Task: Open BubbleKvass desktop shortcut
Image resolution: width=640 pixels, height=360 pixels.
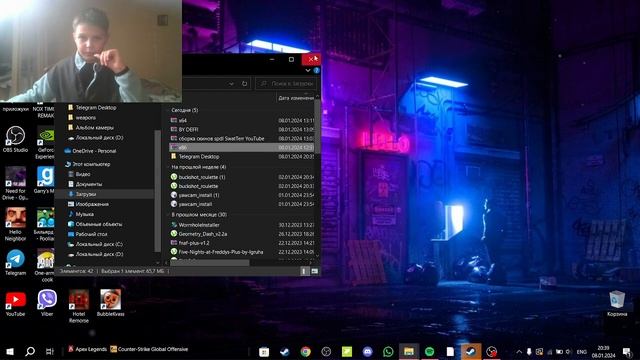Action: 111,303
